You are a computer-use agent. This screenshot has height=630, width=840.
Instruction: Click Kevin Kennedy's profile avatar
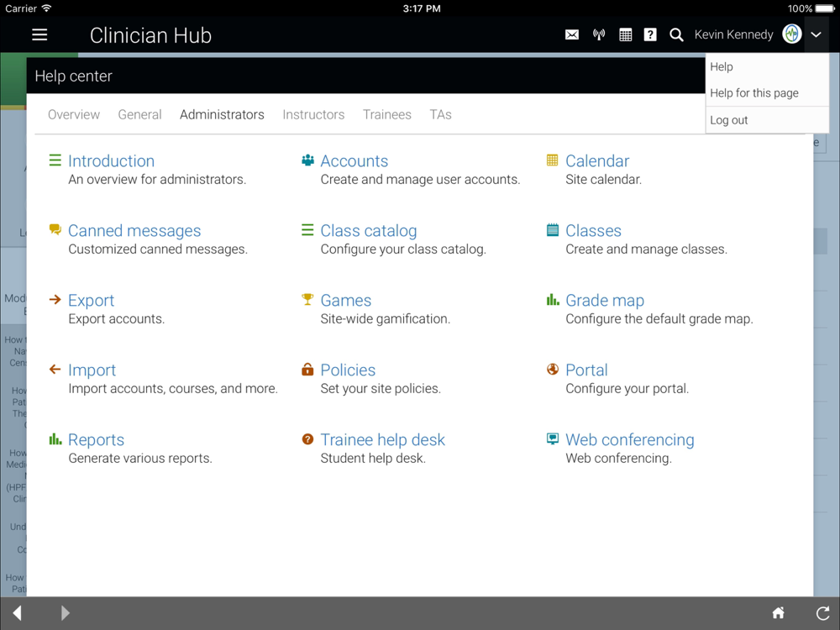[x=791, y=34]
